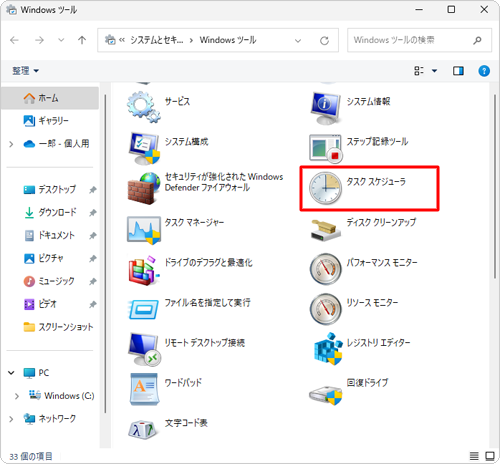Open the タスク スケジューラ clock icon
Screen dimensions: 500x464
[x=325, y=188]
